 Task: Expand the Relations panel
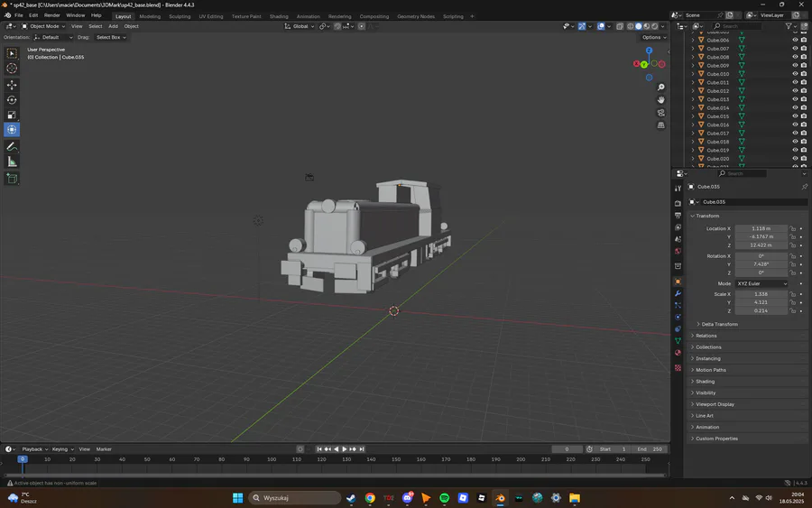[x=706, y=336]
